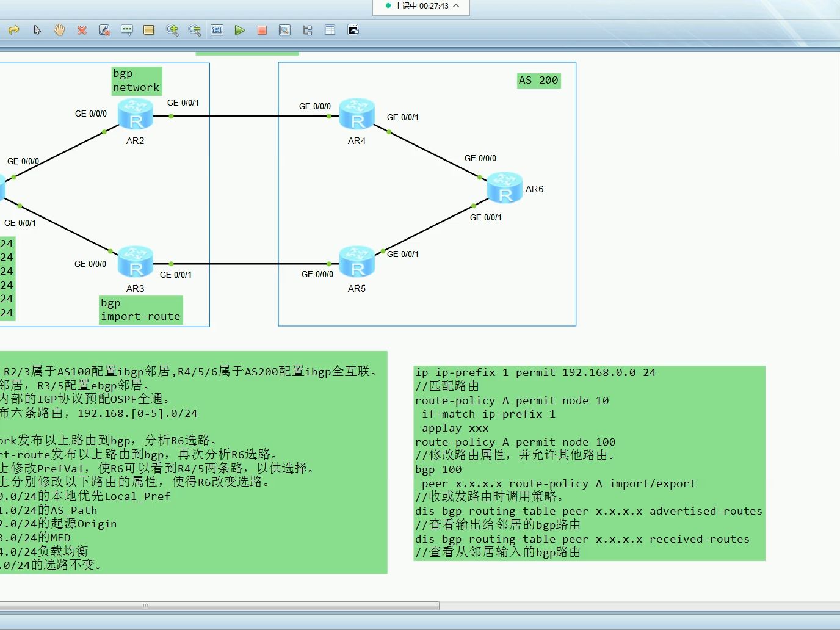Screen dimensions: 840x630
Task: Open the data capture magnifier icon
Action: click(284, 30)
